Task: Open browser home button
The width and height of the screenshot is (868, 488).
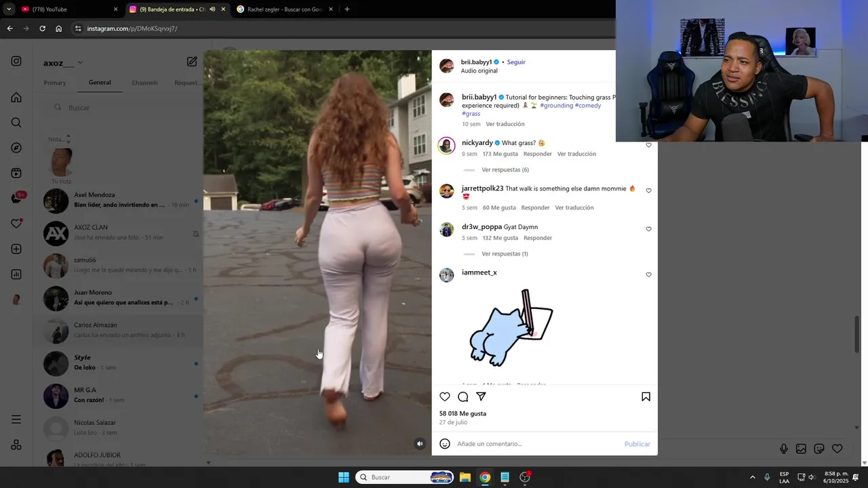Action: click(59, 28)
